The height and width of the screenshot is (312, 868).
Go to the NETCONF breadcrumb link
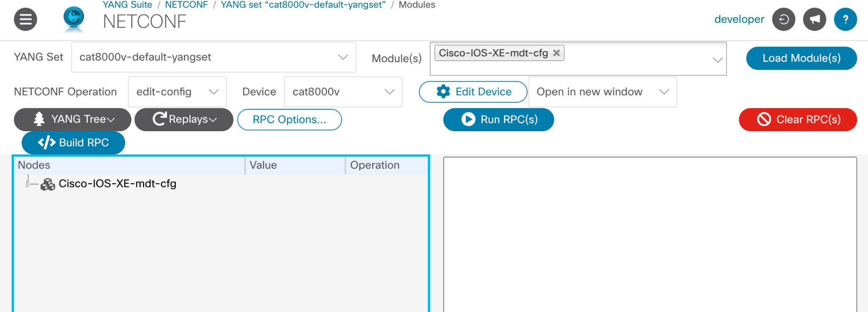point(186,5)
